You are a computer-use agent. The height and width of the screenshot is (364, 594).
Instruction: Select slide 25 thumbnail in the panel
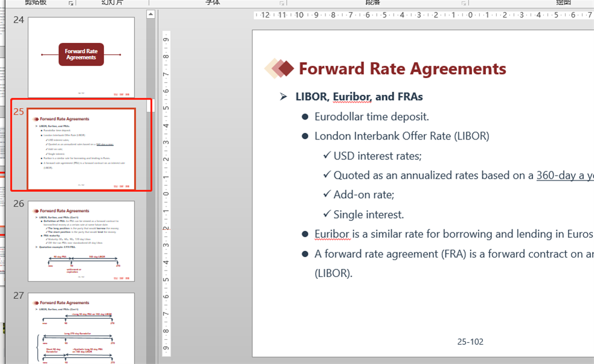point(81,148)
